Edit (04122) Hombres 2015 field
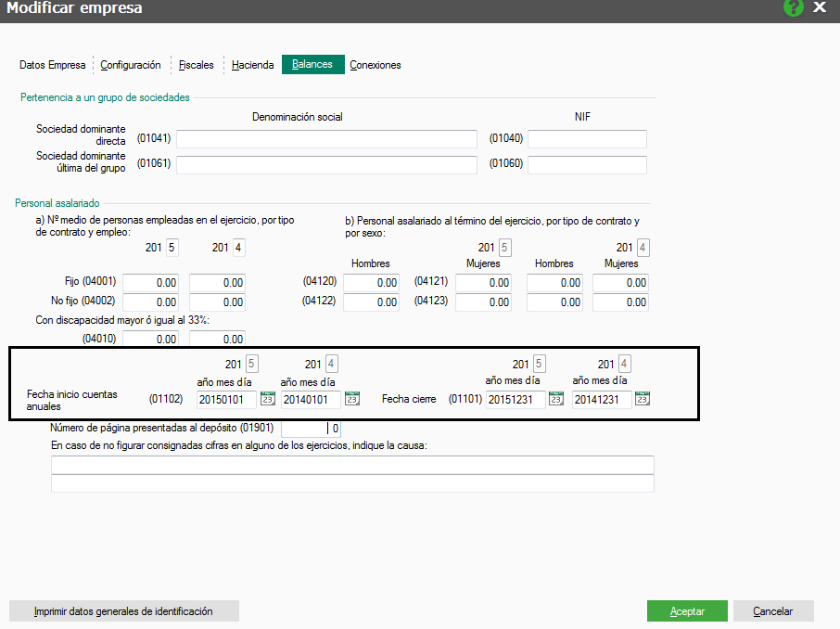 371,302
